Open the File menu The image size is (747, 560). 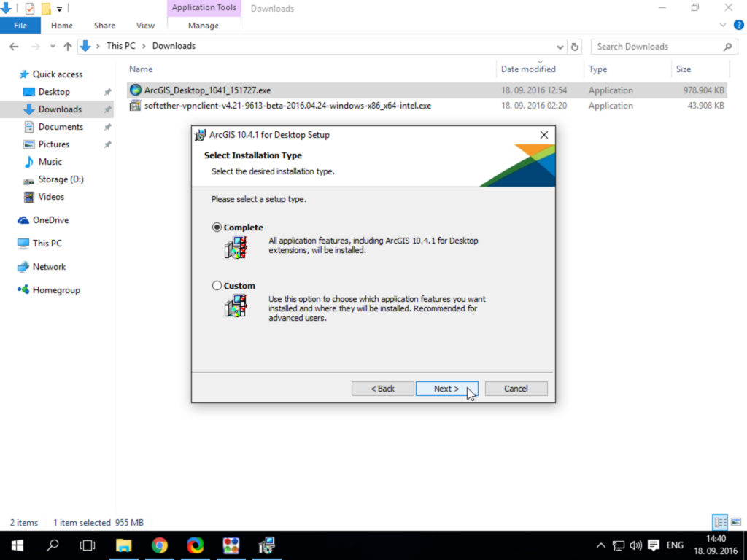coord(20,26)
